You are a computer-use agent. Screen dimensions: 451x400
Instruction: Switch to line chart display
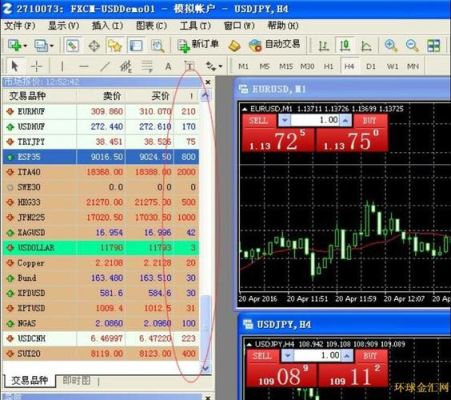[x=366, y=46]
